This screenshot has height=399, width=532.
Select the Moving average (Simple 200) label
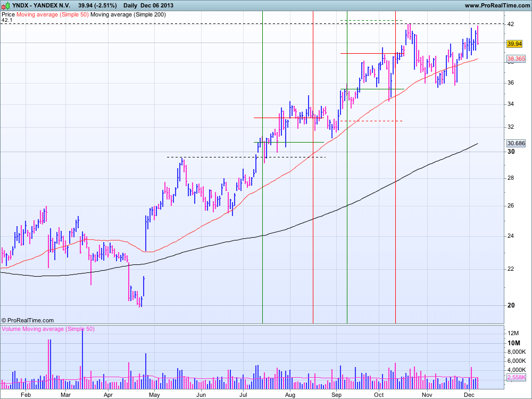pyautogui.click(x=128, y=14)
